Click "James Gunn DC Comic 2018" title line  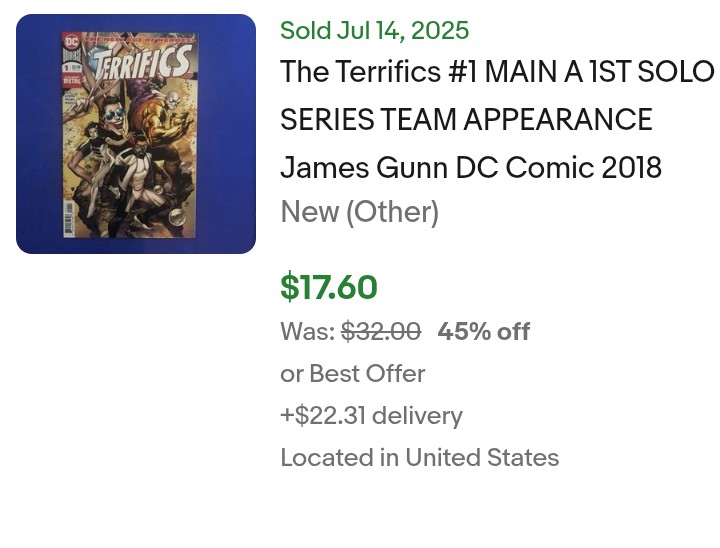coord(471,167)
